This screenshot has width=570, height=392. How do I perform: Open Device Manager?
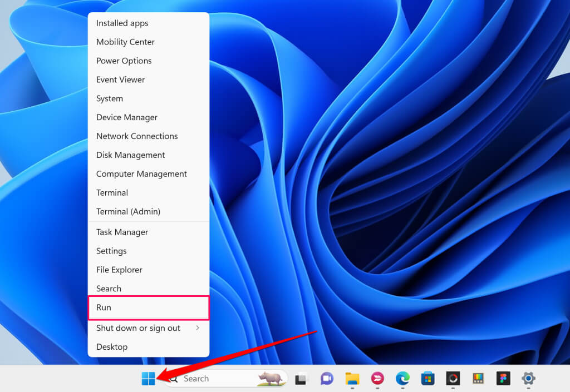point(149,118)
